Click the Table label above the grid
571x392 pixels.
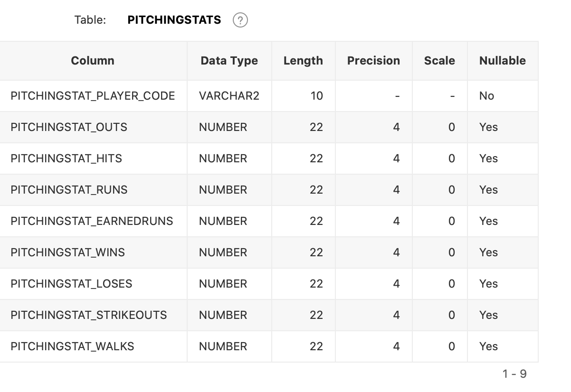click(x=89, y=19)
